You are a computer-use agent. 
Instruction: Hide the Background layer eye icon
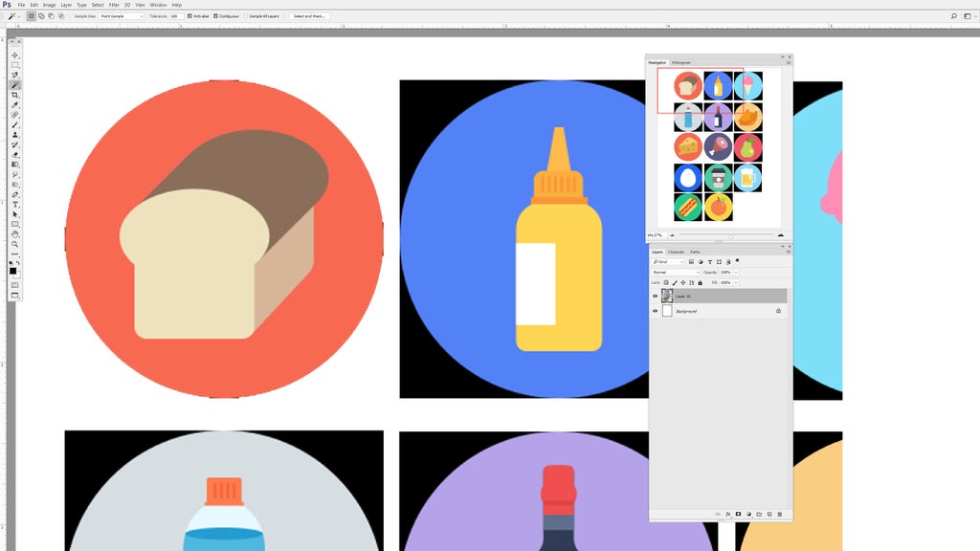pyautogui.click(x=655, y=311)
